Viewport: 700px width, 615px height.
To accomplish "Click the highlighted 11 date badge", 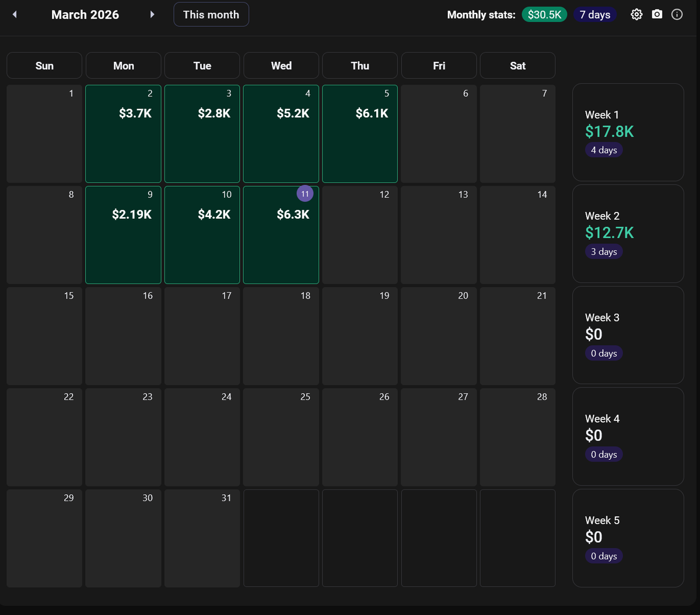I will pos(305,194).
